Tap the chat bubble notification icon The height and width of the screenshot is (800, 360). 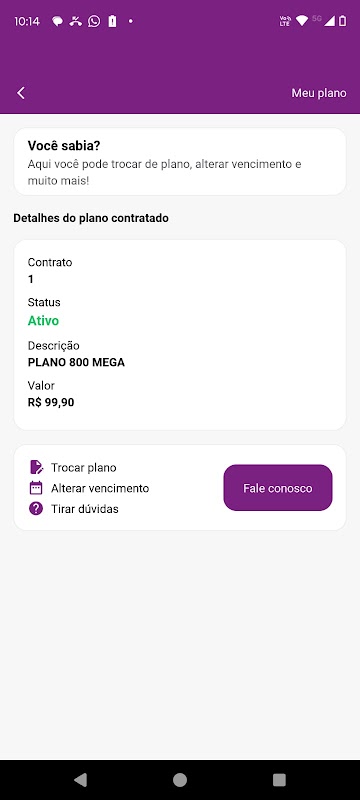pyautogui.click(x=58, y=21)
